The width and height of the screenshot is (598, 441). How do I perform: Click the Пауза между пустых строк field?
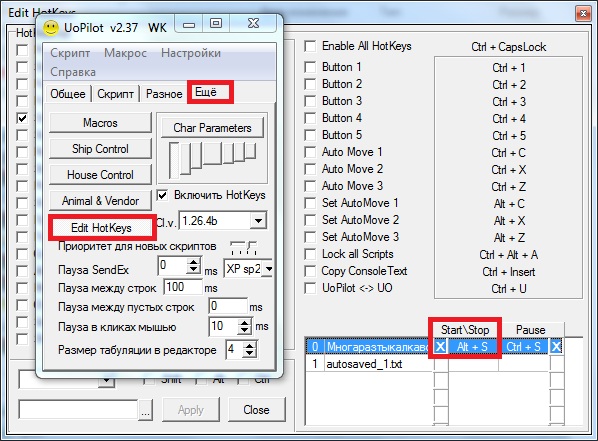click(228, 306)
